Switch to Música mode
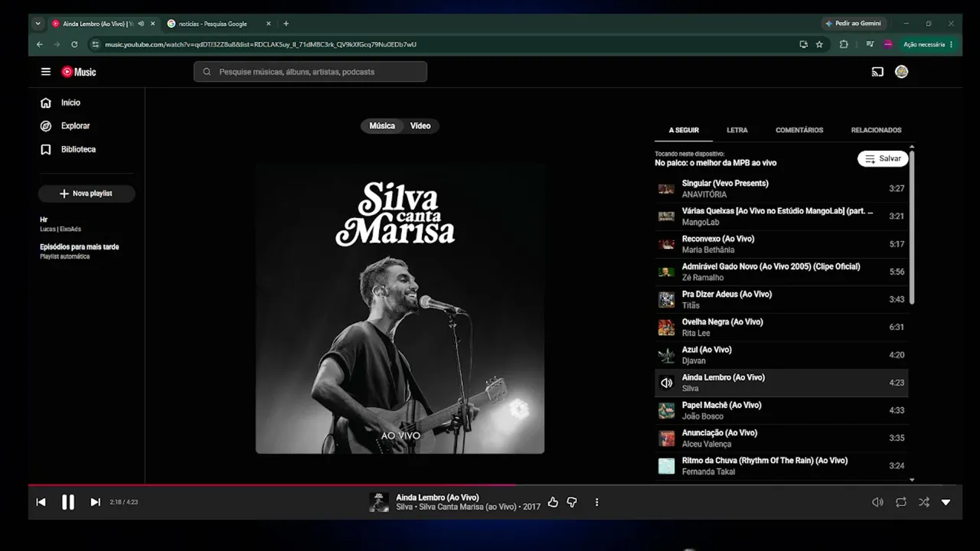The image size is (980, 551). pyautogui.click(x=382, y=126)
